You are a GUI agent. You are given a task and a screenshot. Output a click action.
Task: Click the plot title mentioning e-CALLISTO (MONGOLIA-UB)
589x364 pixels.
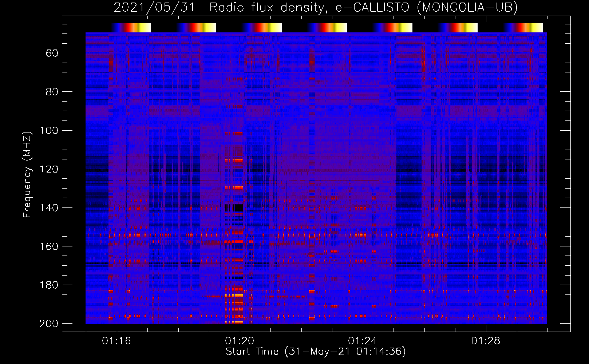pos(315,8)
